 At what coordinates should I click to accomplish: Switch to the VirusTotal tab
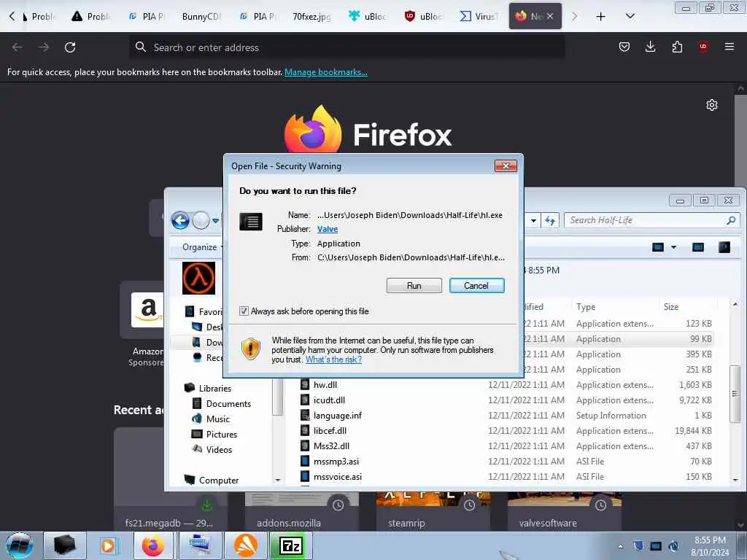click(479, 17)
